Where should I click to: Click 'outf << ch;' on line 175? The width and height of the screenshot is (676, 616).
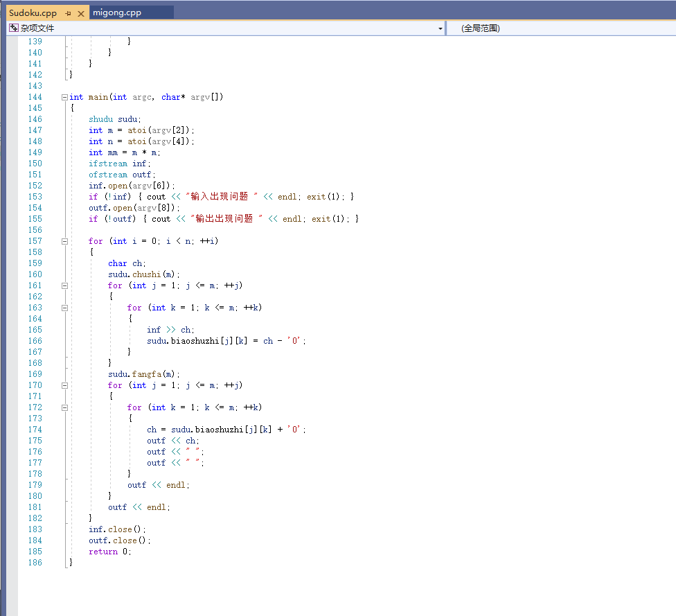[x=173, y=441]
